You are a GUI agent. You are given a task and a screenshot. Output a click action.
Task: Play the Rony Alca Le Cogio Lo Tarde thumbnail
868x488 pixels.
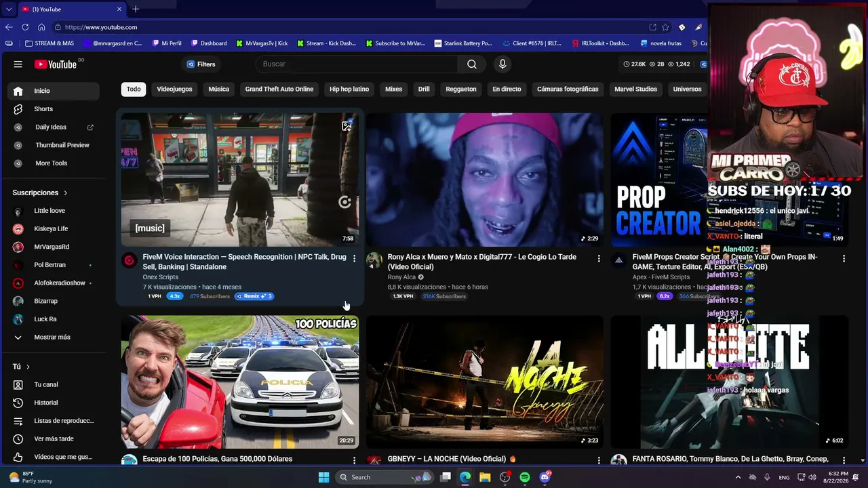pyautogui.click(x=485, y=180)
